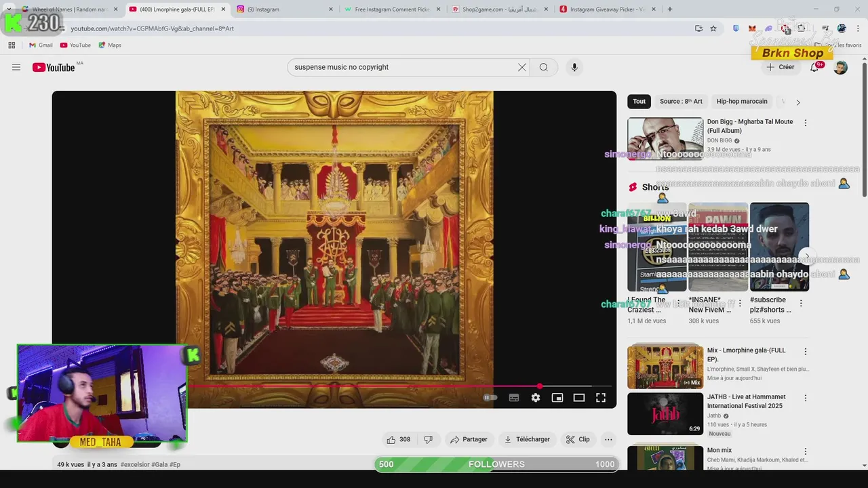
Task: Open the YouTube hamburger guide menu
Action: tap(16, 67)
